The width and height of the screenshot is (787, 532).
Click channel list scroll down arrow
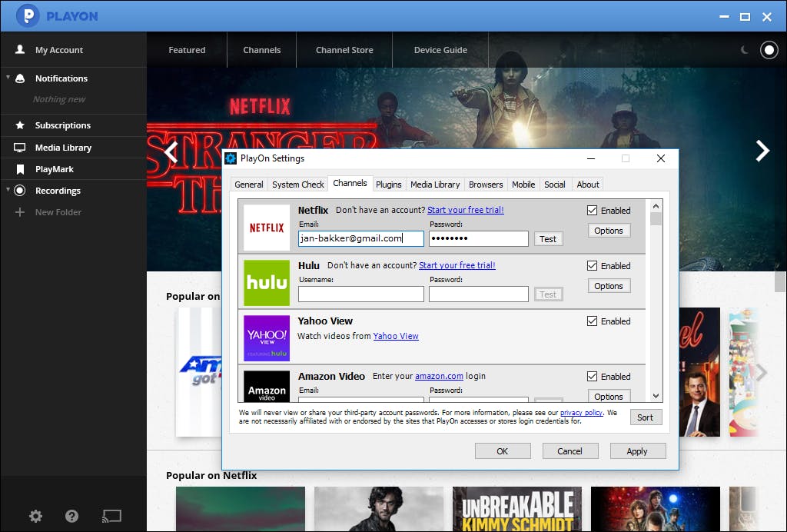[656, 396]
